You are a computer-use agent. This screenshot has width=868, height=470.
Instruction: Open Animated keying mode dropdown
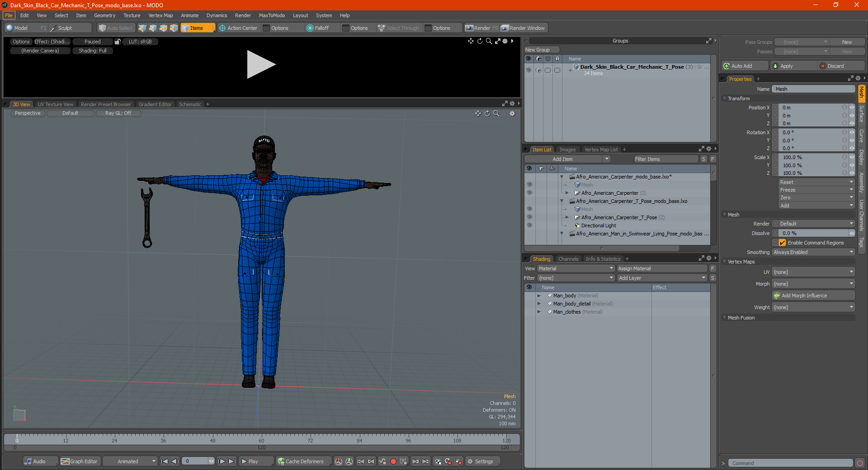click(x=130, y=461)
